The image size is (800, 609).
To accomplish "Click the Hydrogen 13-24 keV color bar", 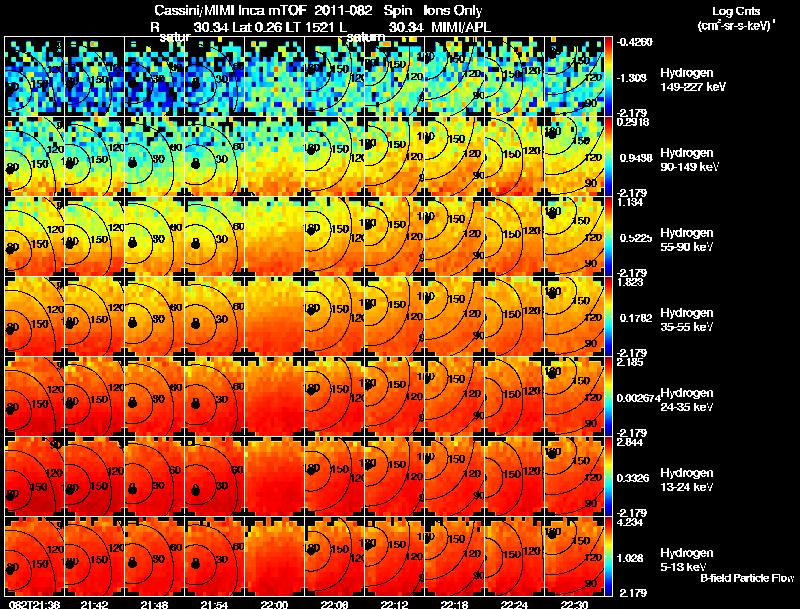I will [x=608, y=477].
